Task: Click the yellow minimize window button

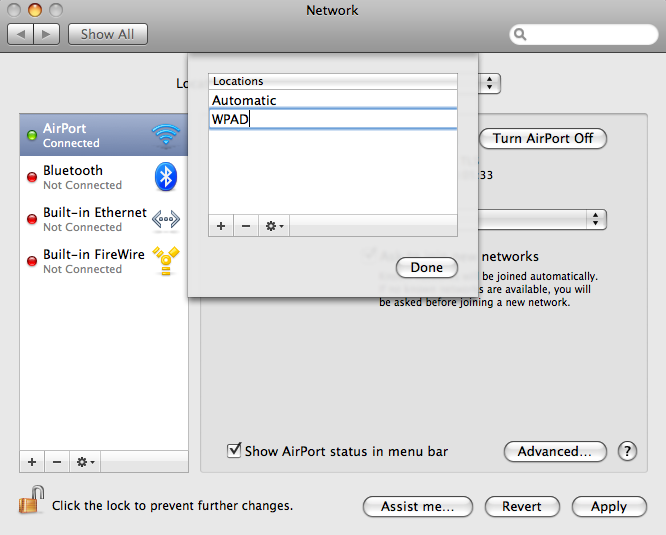Action: pos(35,10)
